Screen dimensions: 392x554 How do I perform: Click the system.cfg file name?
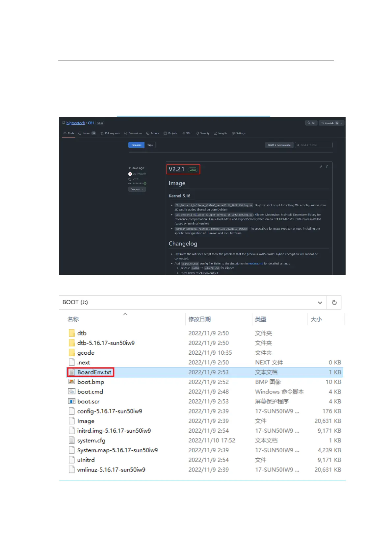tap(91, 441)
